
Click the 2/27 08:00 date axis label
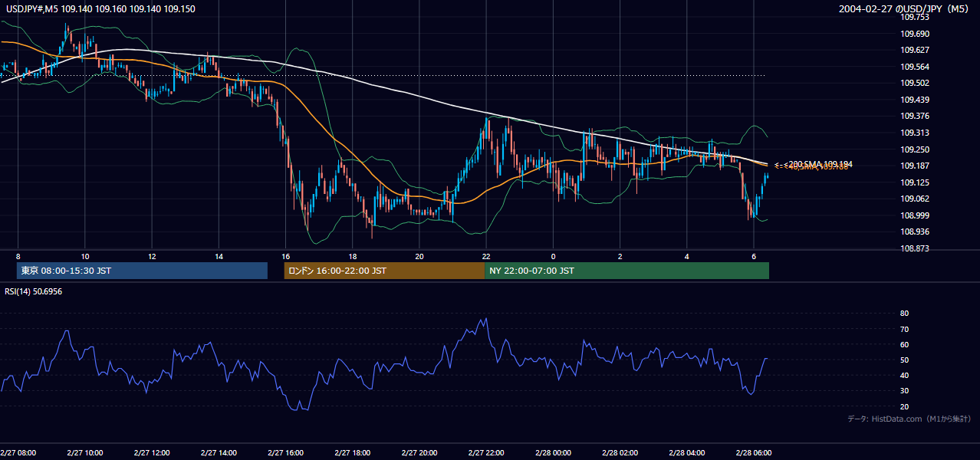coord(18,452)
